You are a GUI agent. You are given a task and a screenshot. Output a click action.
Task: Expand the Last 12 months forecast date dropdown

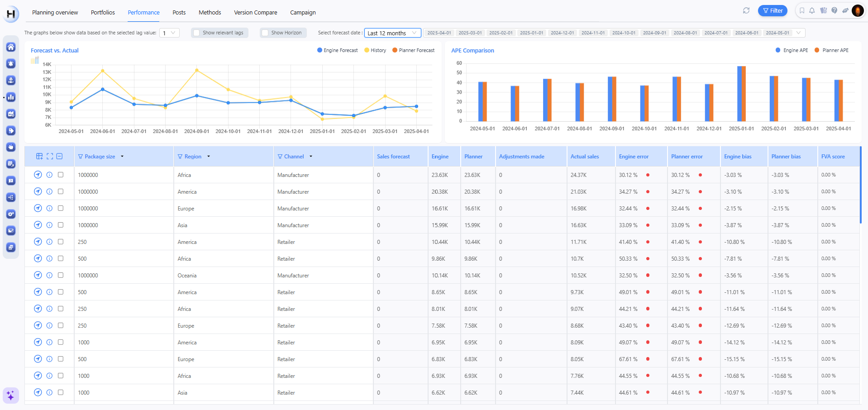point(392,33)
